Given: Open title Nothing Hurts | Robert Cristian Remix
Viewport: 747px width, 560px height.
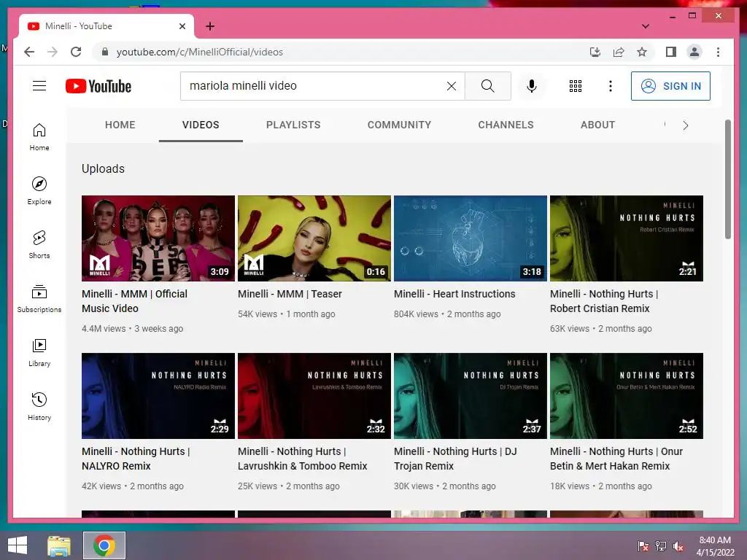Looking at the screenshot, I should coord(604,301).
